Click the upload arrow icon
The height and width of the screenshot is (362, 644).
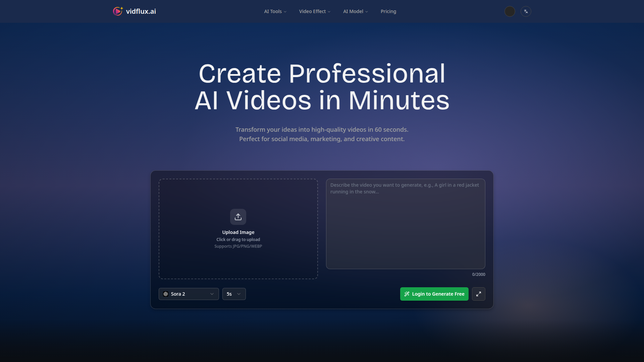[238, 217]
